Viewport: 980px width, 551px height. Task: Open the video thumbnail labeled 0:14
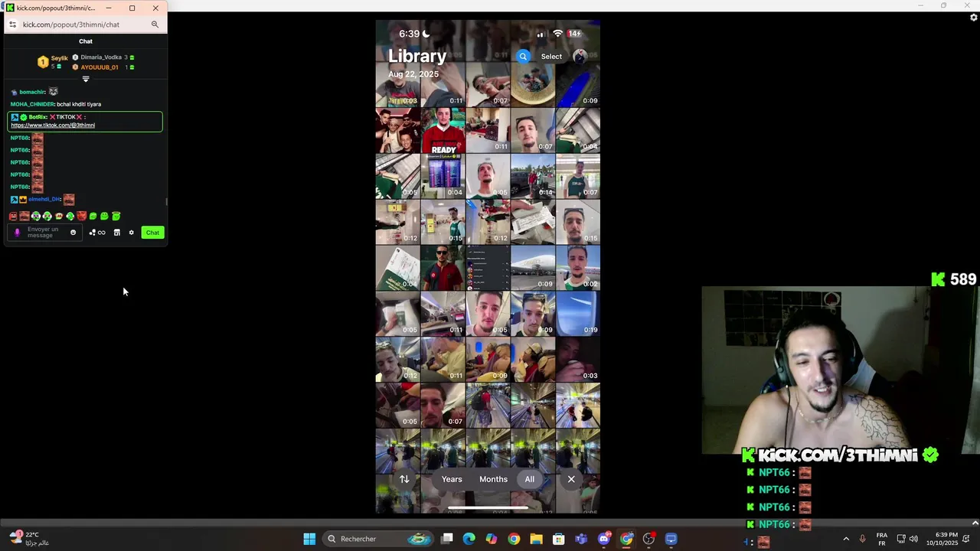click(533, 177)
